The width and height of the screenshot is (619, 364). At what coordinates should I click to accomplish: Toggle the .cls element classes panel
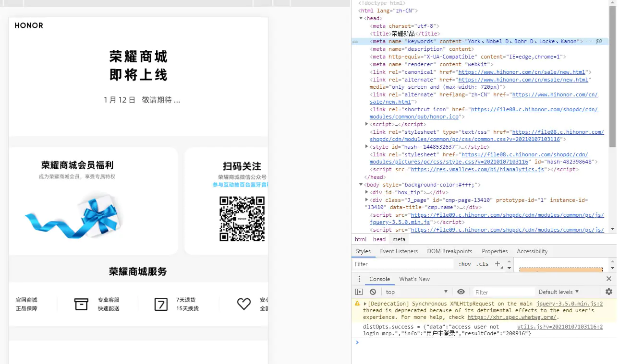pos(482,264)
